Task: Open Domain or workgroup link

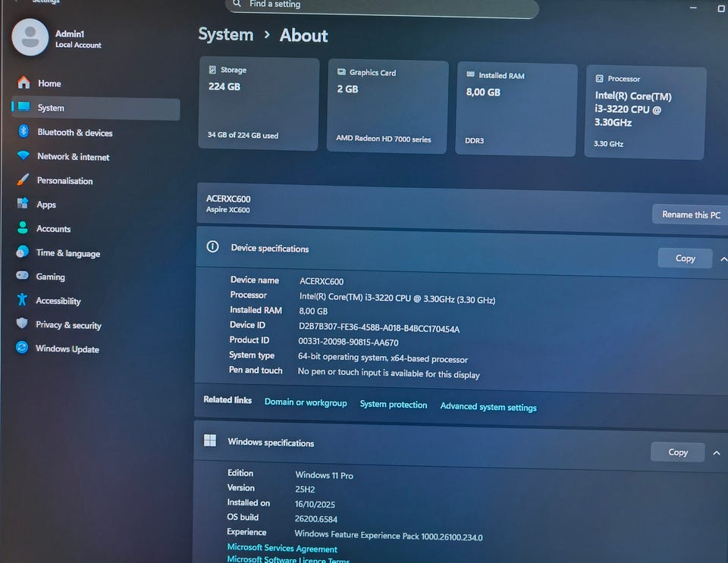Action: point(306,402)
